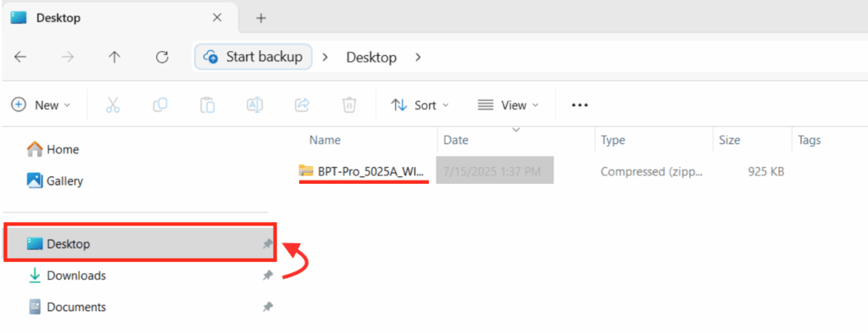Add a new tab with plus button
Screen dimensions: 868x334
[261, 18]
